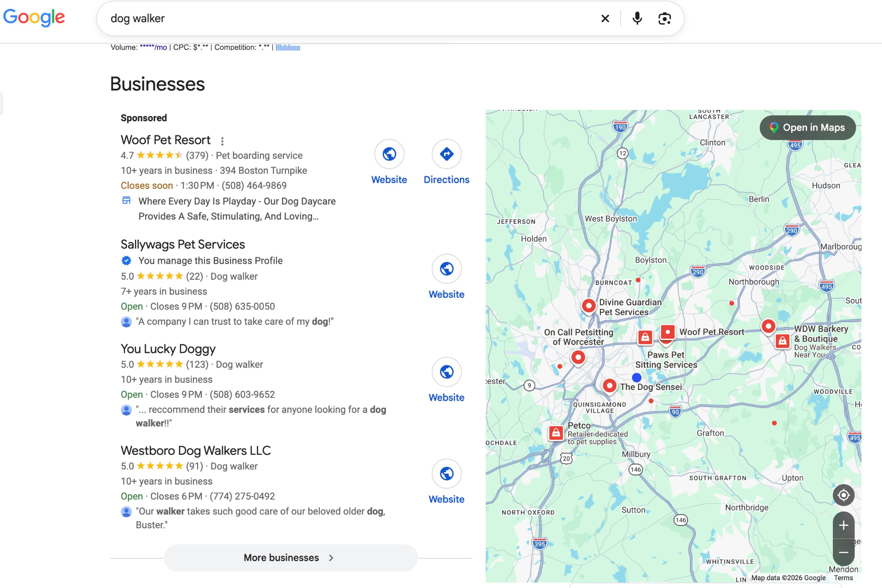
Task: Click the dog walker search field
Action: pyautogui.click(x=349, y=18)
